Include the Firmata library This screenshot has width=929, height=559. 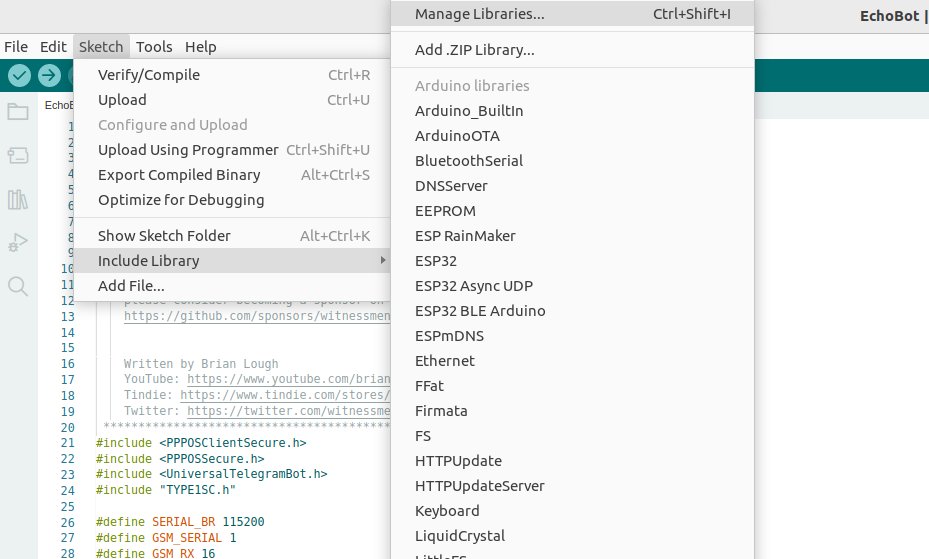(x=572, y=411)
